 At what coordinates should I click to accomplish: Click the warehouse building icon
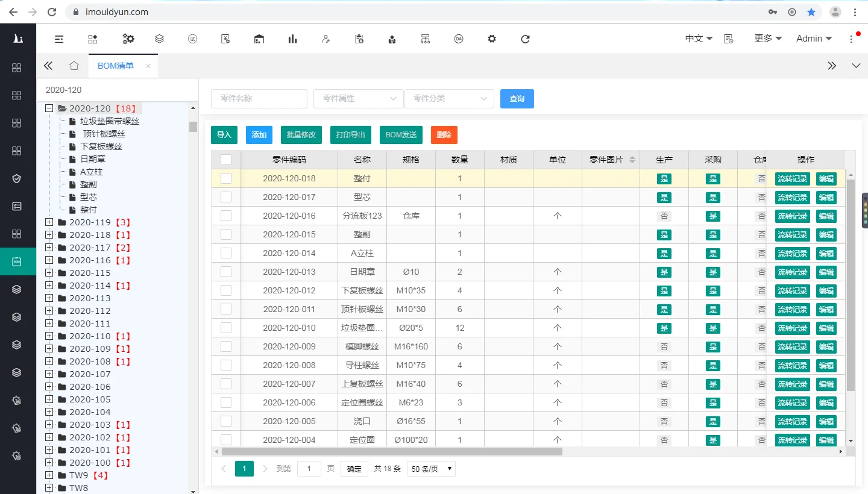[259, 39]
